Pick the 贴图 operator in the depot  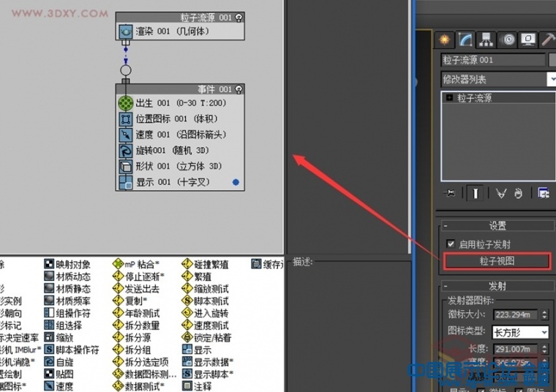[59, 374]
